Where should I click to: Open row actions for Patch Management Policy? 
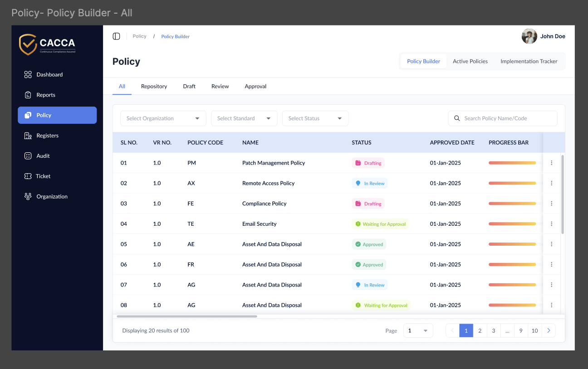click(x=551, y=163)
